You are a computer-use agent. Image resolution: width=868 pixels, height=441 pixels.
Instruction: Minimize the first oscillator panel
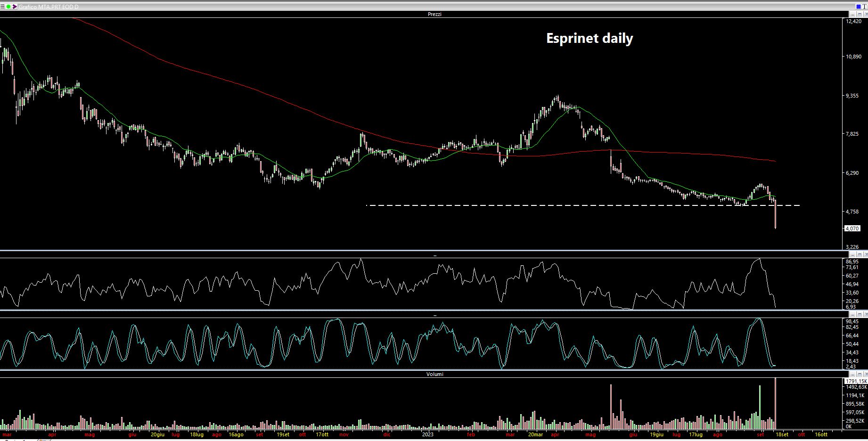pos(852,254)
